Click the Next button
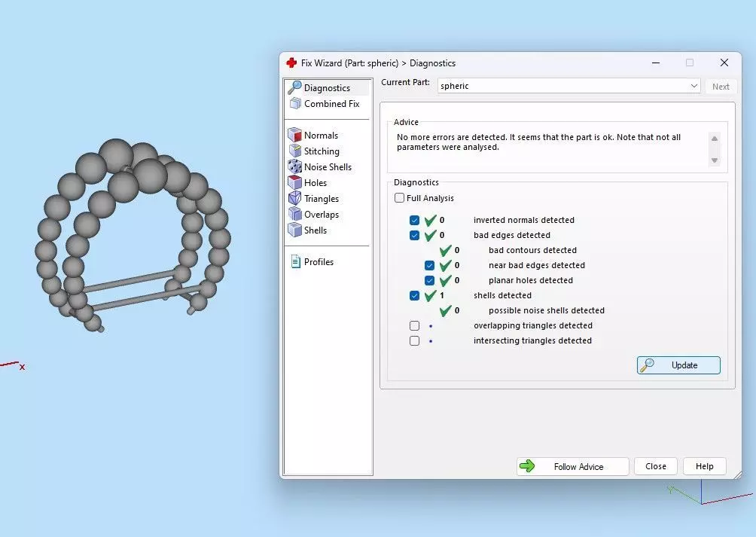Image resolution: width=756 pixels, height=537 pixels. point(721,87)
